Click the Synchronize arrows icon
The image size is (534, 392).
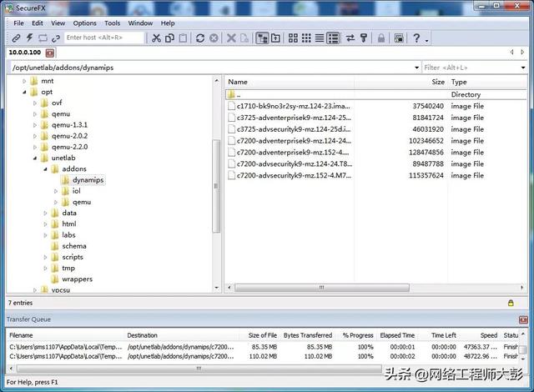350,38
